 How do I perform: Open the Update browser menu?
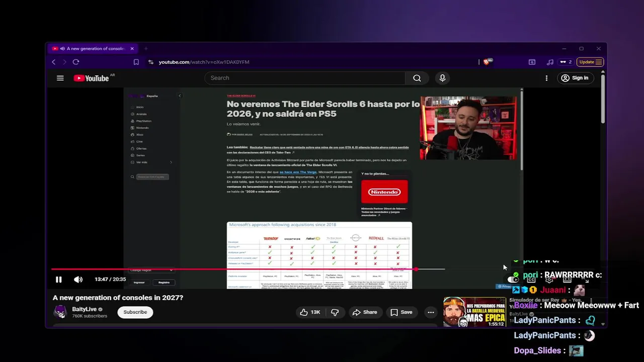tap(590, 62)
